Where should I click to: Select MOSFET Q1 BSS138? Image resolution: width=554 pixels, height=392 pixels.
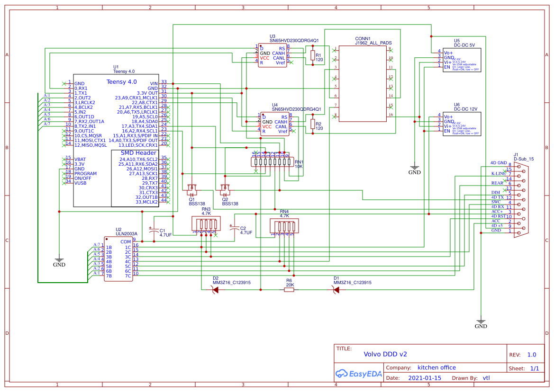coord(192,190)
